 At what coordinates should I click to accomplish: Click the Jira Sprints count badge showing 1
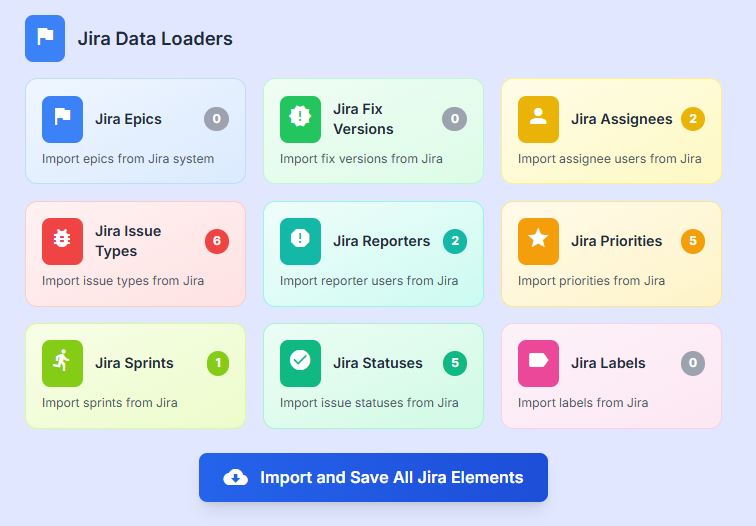[x=218, y=363]
